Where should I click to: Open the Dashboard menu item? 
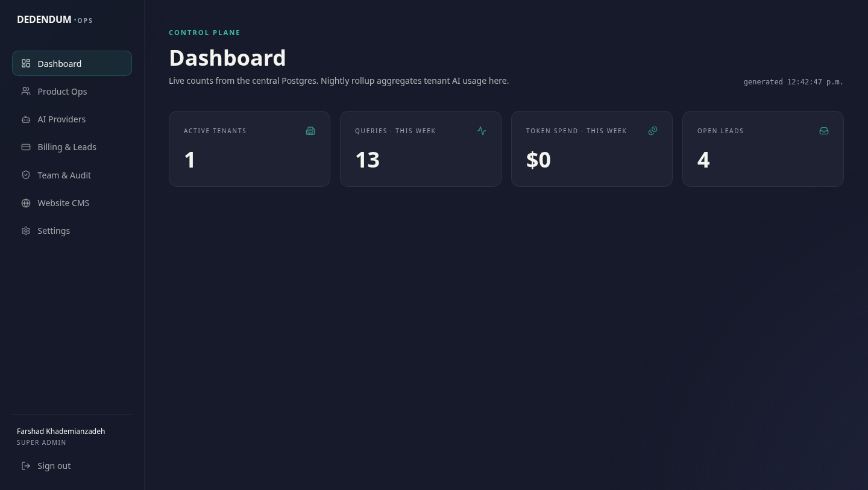[72, 63]
